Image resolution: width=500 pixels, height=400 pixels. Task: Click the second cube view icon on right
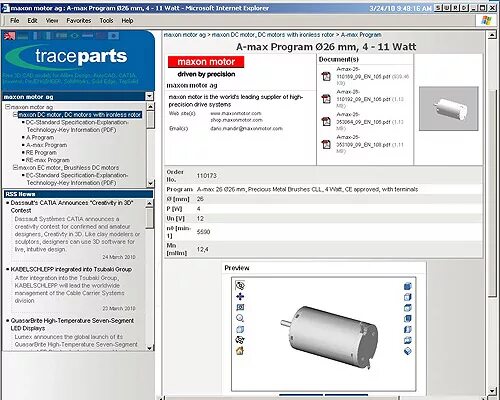408,297
